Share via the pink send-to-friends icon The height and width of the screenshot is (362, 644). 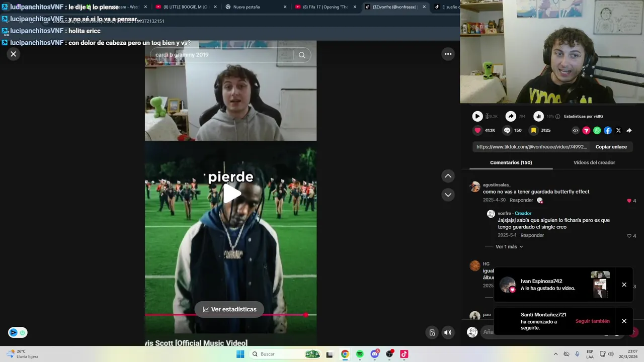click(x=586, y=130)
